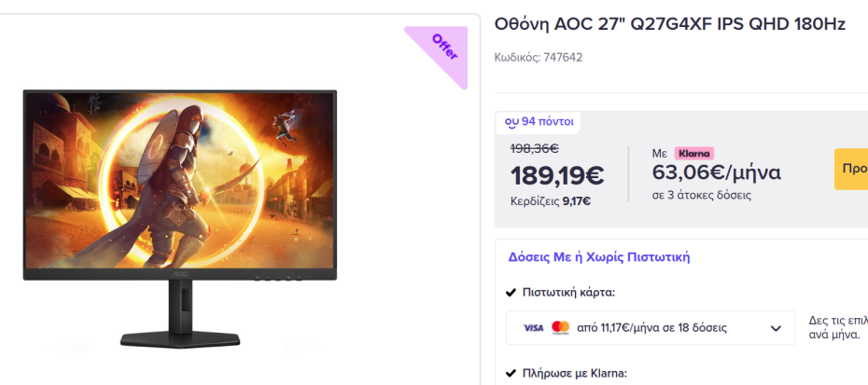
Task: Click the pink Klarna logo badge
Action: (x=693, y=153)
